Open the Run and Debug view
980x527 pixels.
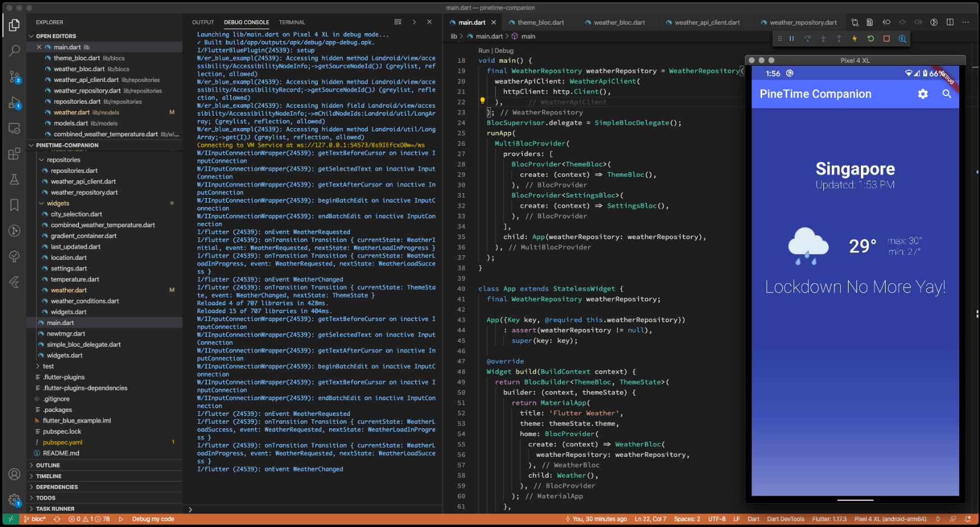point(15,103)
